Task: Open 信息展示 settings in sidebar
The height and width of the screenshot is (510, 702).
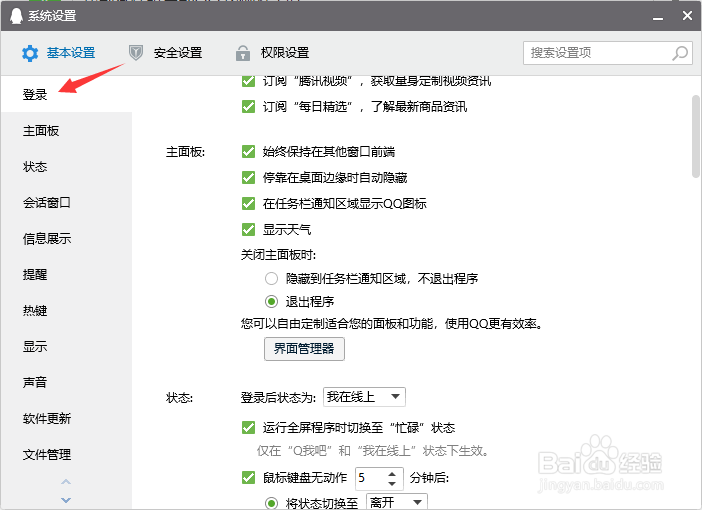Action: (x=66, y=239)
